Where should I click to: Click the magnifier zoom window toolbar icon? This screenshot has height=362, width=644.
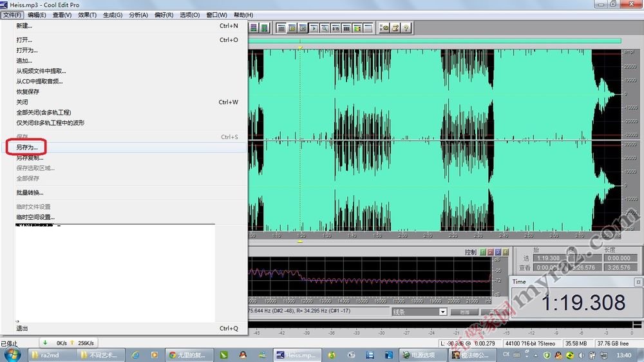point(325,28)
